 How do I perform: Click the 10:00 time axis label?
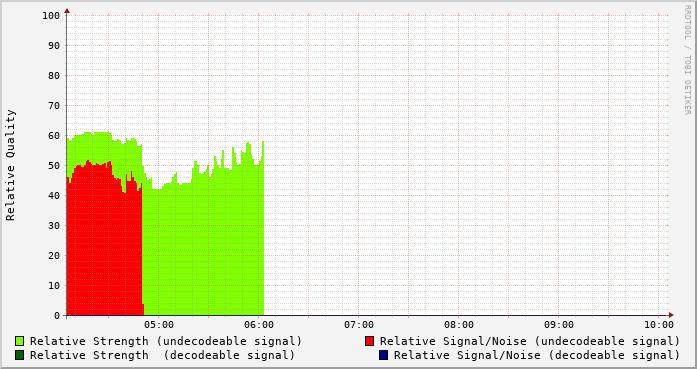click(x=659, y=325)
